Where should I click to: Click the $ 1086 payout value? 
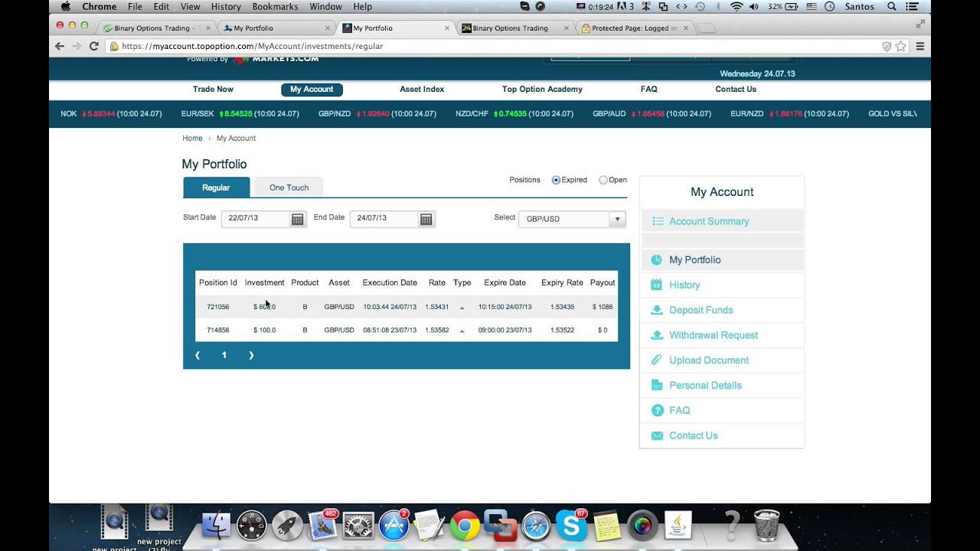(603, 307)
